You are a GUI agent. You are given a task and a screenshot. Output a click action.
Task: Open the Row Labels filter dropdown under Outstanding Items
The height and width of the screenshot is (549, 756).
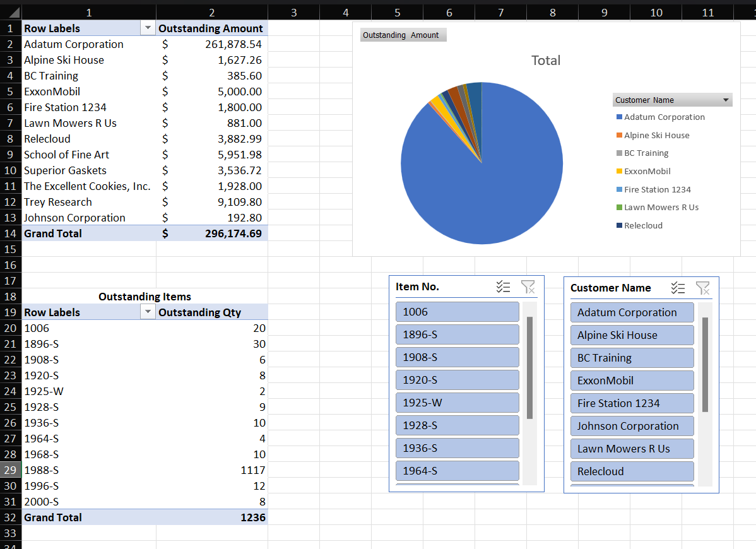coord(148,312)
